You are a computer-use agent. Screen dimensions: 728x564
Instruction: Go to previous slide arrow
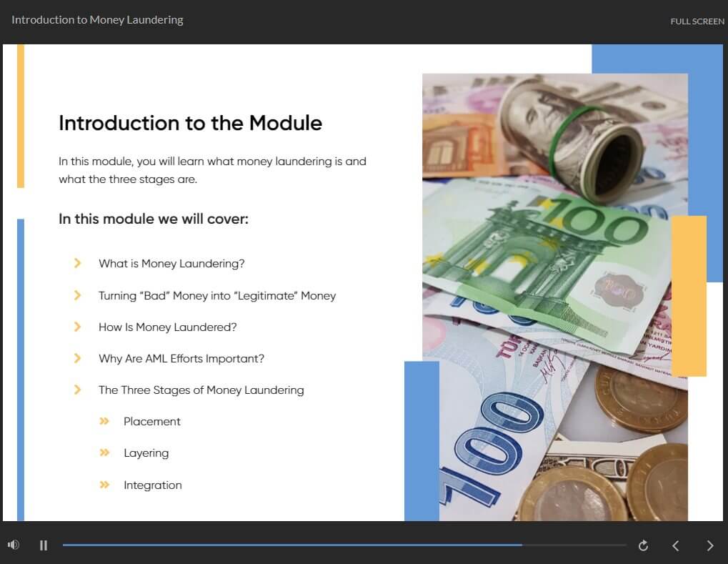(676, 545)
